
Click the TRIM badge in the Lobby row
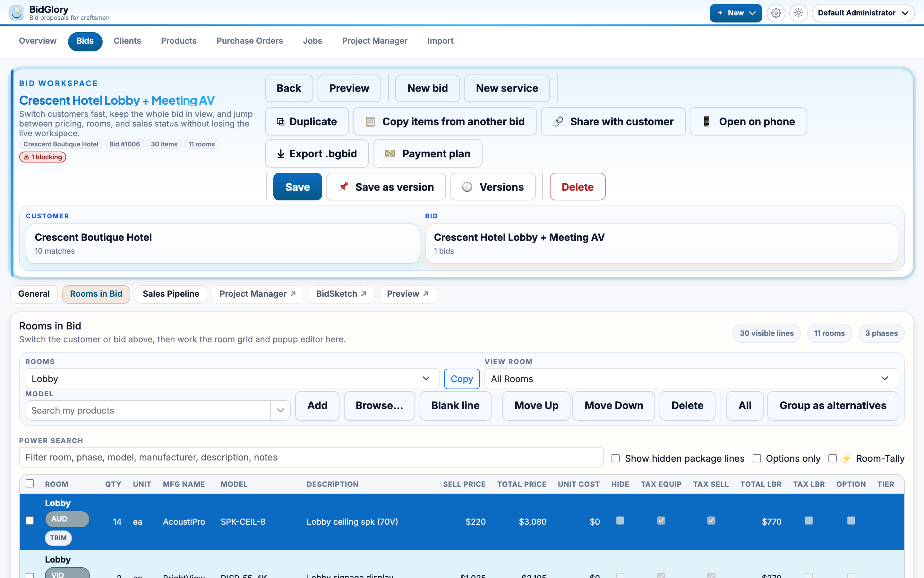[x=58, y=538]
